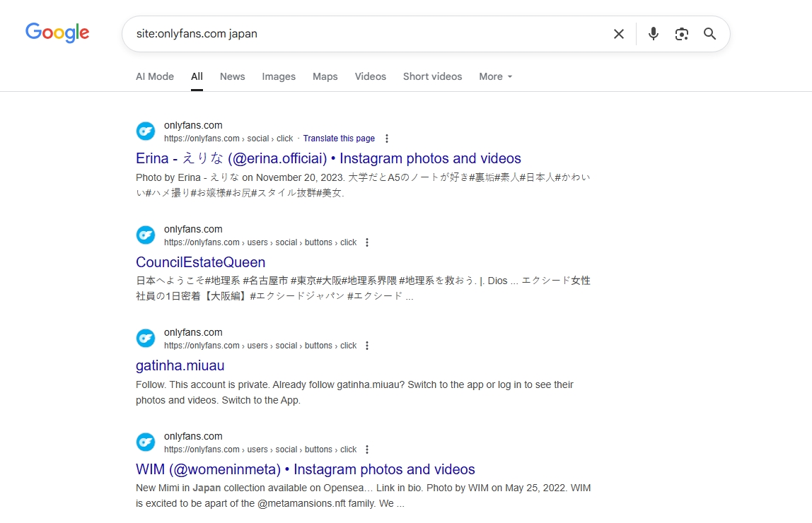Select the All results tab
This screenshot has width=812, height=523.
point(197,76)
